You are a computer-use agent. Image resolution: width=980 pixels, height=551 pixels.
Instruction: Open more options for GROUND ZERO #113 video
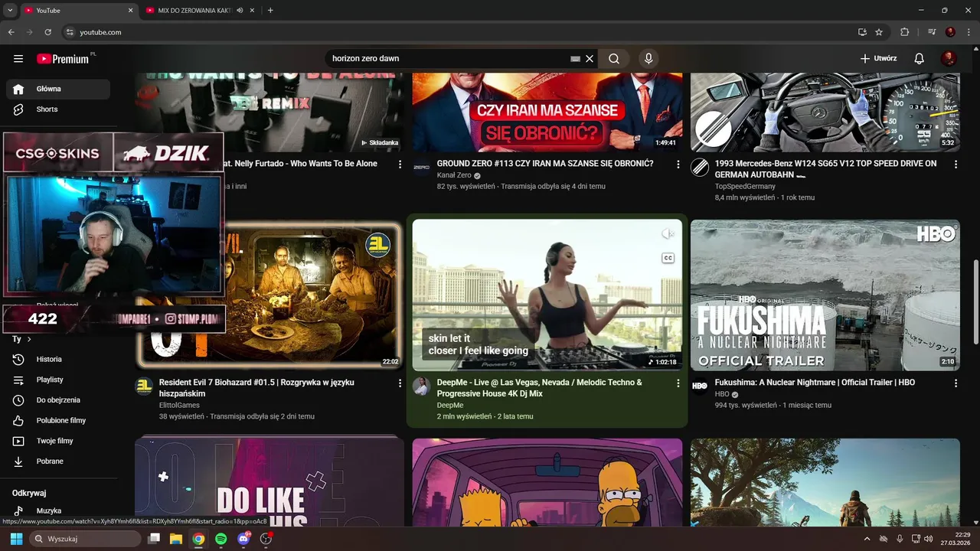pyautogui.click(x=678, y=164)
